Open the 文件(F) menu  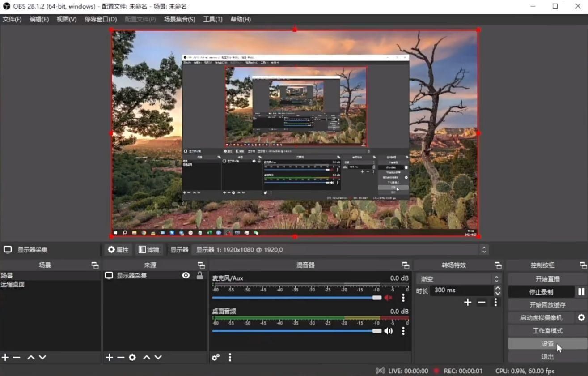click(x=12, y=19)
